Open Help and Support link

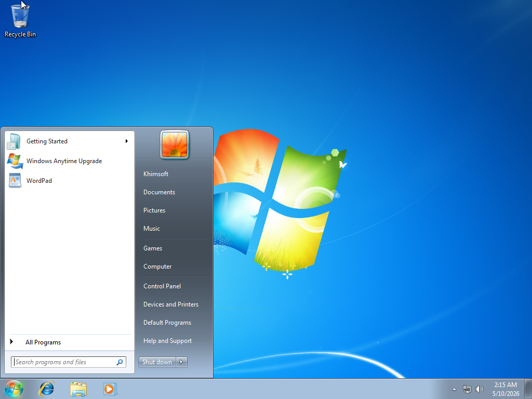[168, 341]
